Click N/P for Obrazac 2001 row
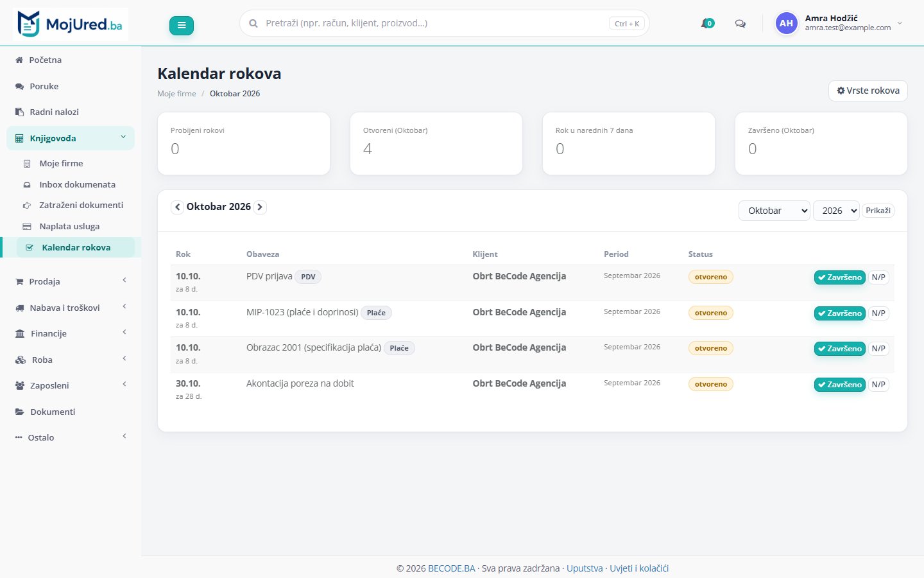The height and width of the screenshot is (578, 924). coord(878,349)
